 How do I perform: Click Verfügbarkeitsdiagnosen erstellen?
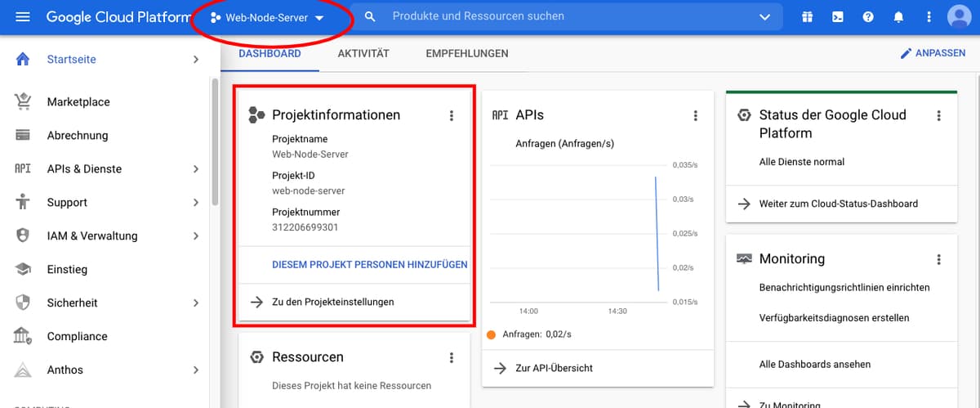[x=834, y=318]
